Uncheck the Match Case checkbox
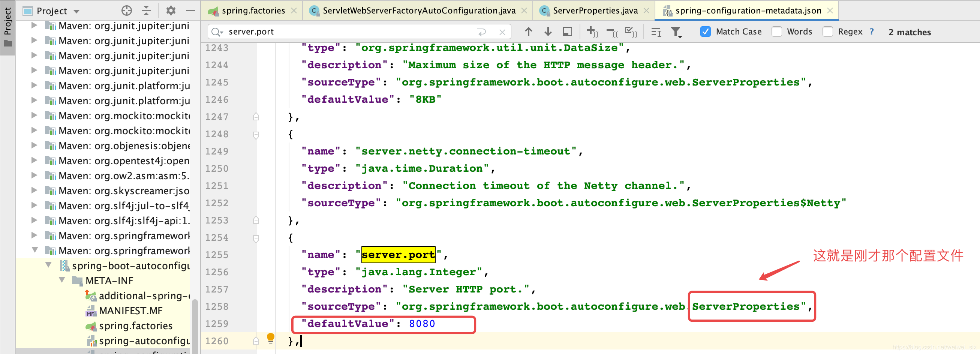 pos(705,32)
